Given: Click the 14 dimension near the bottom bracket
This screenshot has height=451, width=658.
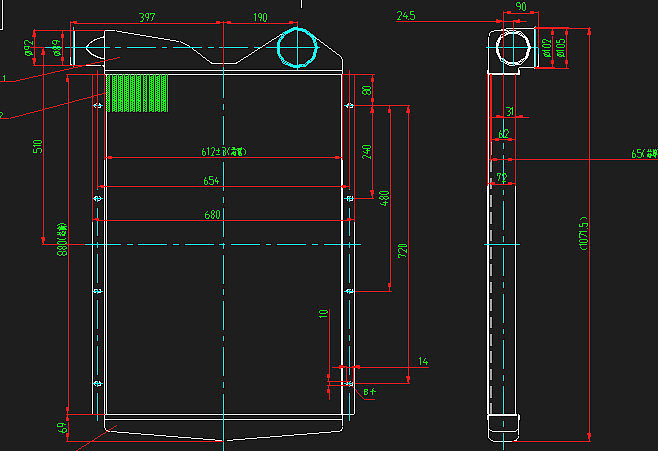Looking at the screenshot, I should [x=422, y=361].
